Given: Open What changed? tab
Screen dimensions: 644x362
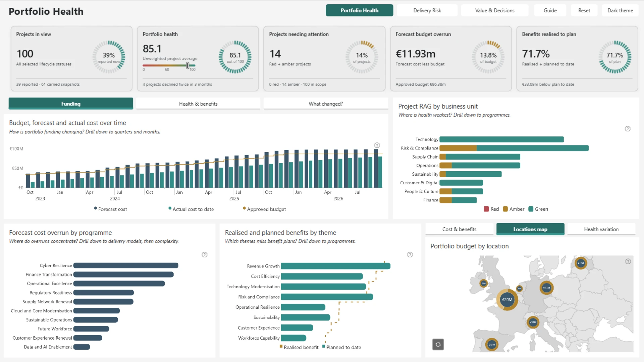Looking at the screenshot, I should point(326,104).
